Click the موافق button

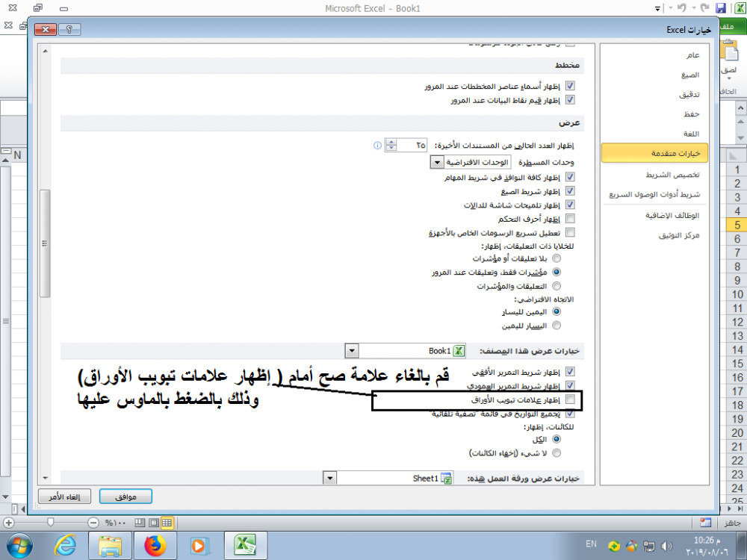[125, 497]
